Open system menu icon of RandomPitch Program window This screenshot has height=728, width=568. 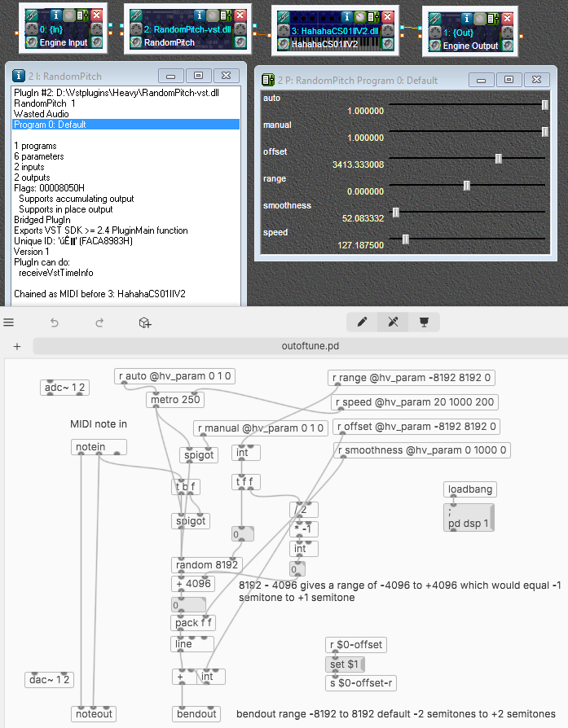[268, 80]
